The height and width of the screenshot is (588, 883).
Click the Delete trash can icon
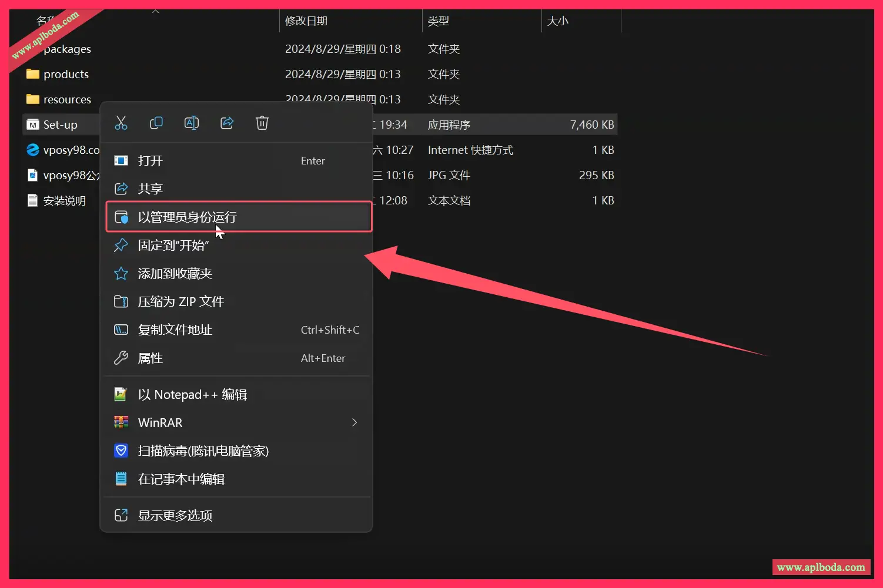[x=262, y=123]
